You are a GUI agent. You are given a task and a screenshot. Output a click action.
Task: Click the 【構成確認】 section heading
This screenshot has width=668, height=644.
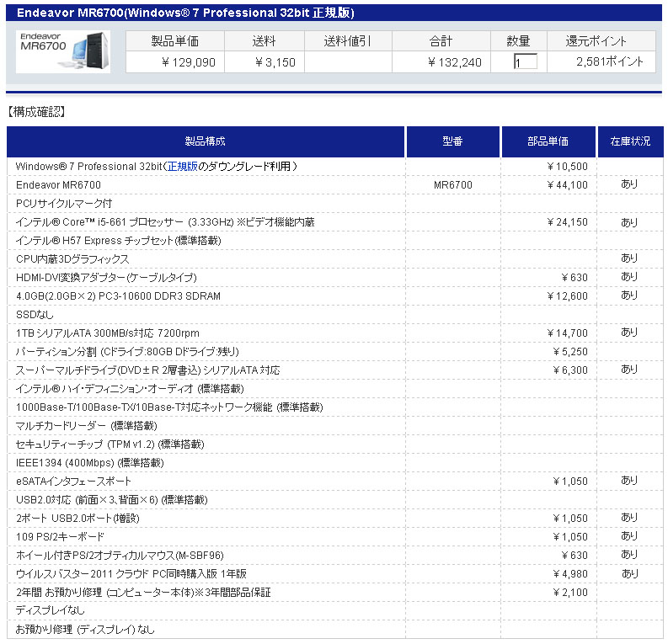[x=36, y=112]
